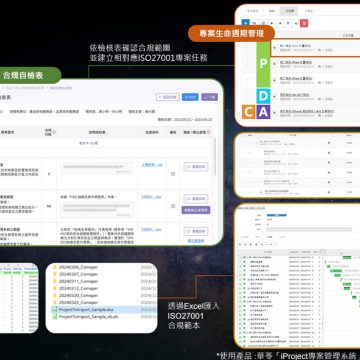Click the purple A phase block
360x360 pixels.
pos(263,112)
